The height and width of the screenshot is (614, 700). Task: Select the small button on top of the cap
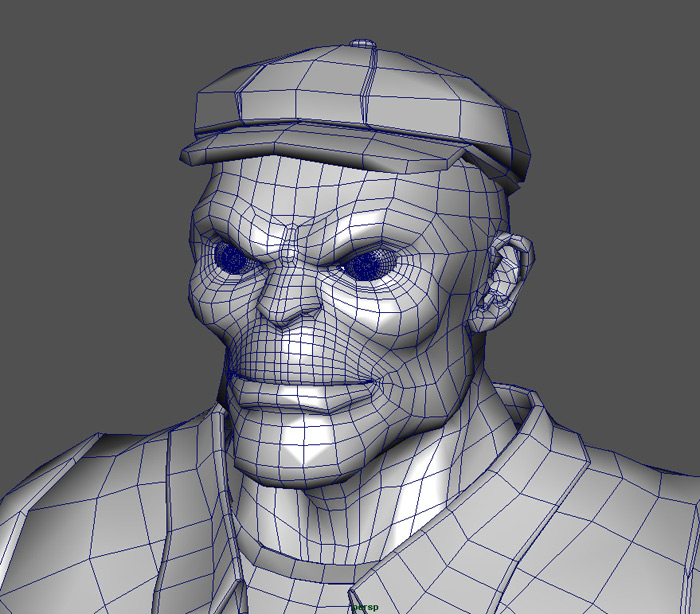click(x=362, y=43)
